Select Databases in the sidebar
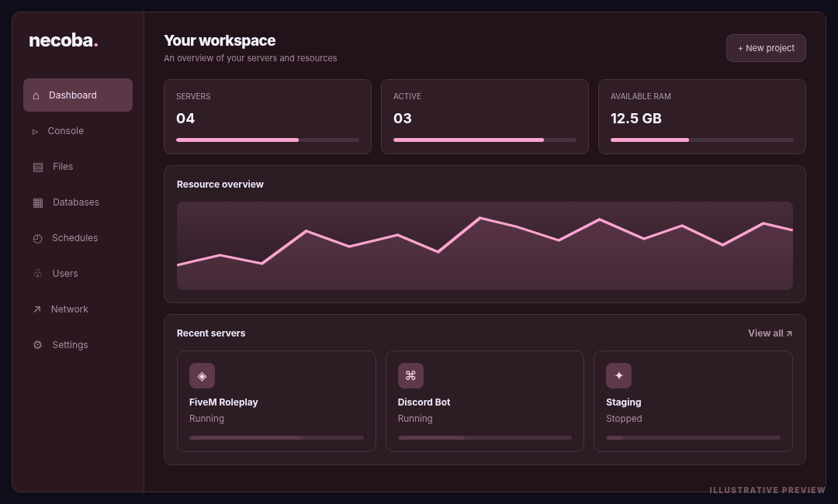 [x=78, y=202]
